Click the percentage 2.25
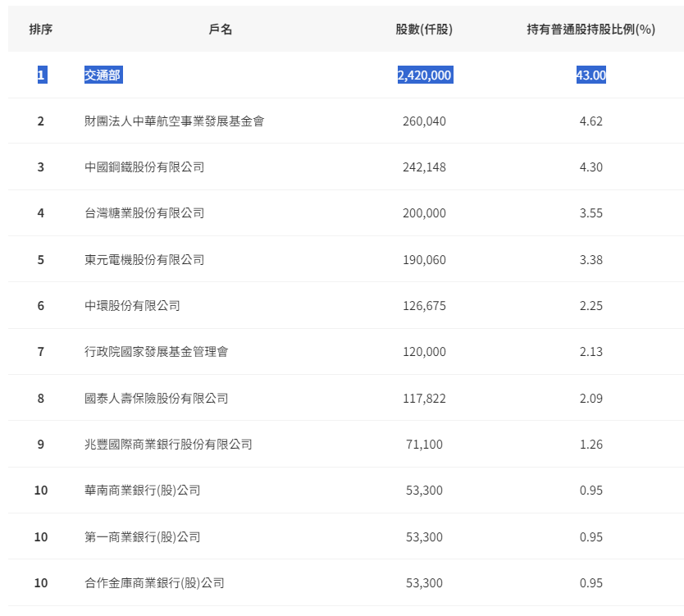Screen dimensions: 684x616 coord(591,305)
